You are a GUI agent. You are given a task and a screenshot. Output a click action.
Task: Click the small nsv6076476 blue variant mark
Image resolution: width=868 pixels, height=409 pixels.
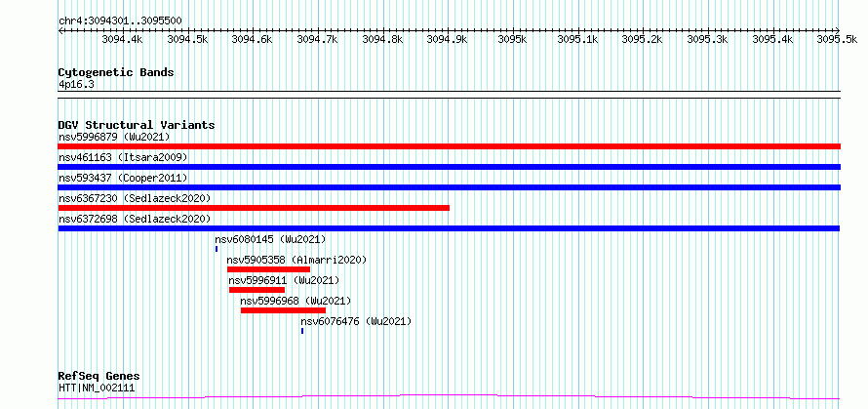point(302,331)
